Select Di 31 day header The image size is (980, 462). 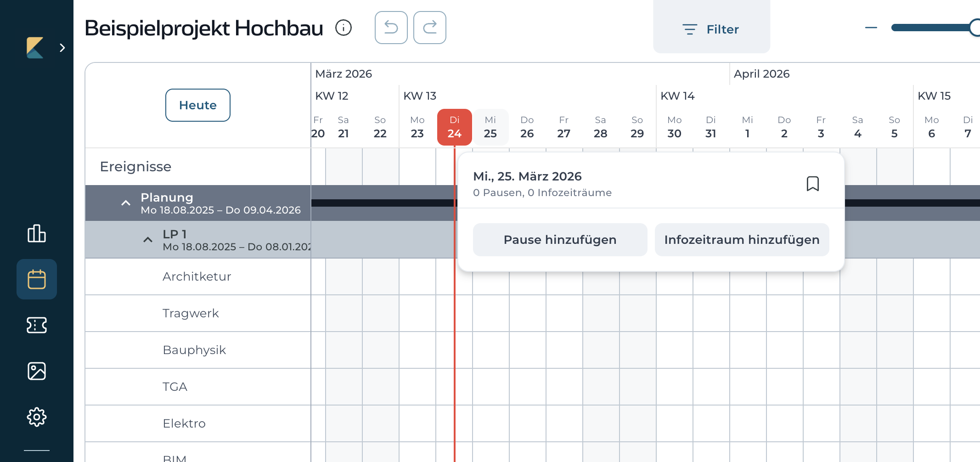coord(711,127)
